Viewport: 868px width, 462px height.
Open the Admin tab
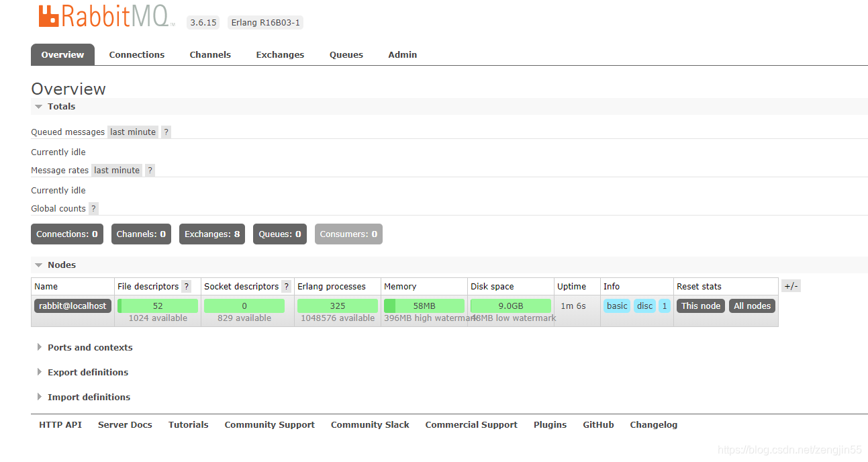click(403, 55)
